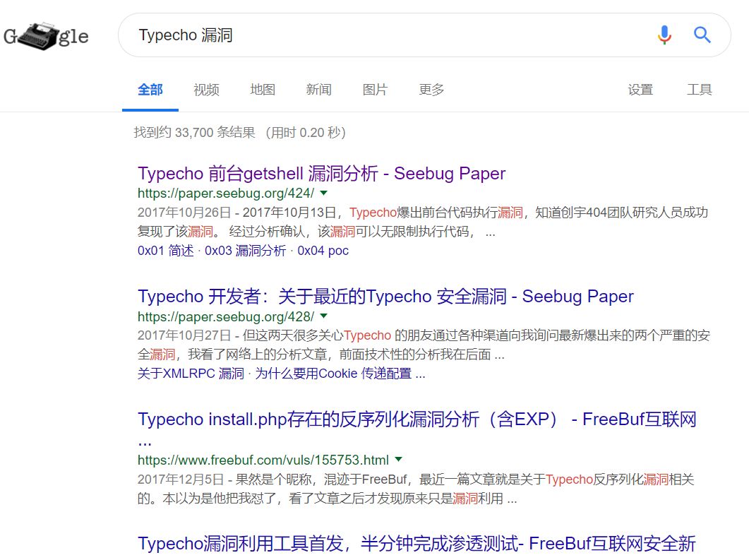The height and width of the screenshot is (560, 749).
Task: Click result count text 找到约 33,700 条结果
Action: tap(194, 132)
